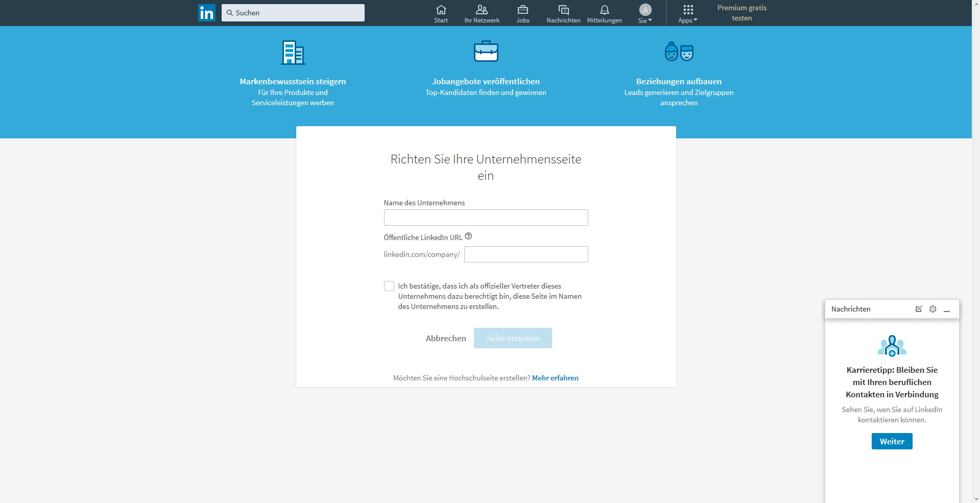Click the company URL input field
Screen dimensions: 980x503
click(x=526, y=254)
